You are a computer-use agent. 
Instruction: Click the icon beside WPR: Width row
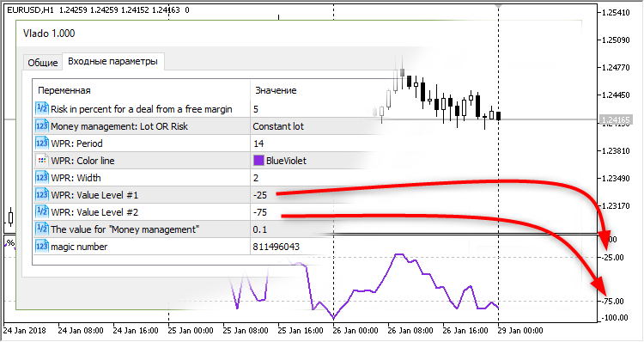tap(42, 178)
